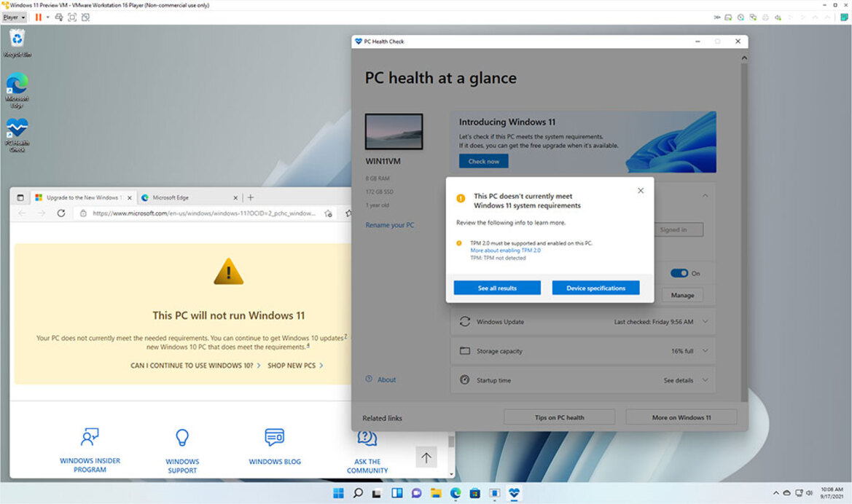The image size is (852, 504).
Task: Click the VMware network adapter device icon
Action: click(753, 17)
